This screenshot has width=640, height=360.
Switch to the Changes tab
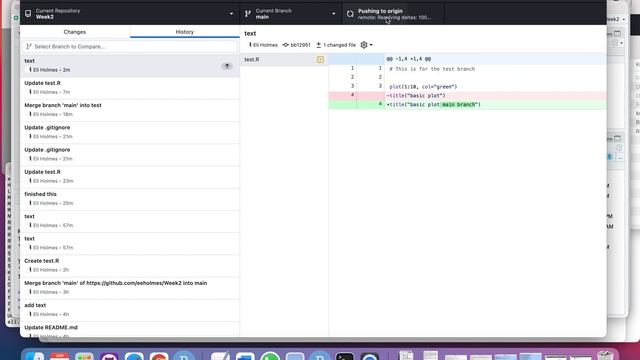pos(75,32)
